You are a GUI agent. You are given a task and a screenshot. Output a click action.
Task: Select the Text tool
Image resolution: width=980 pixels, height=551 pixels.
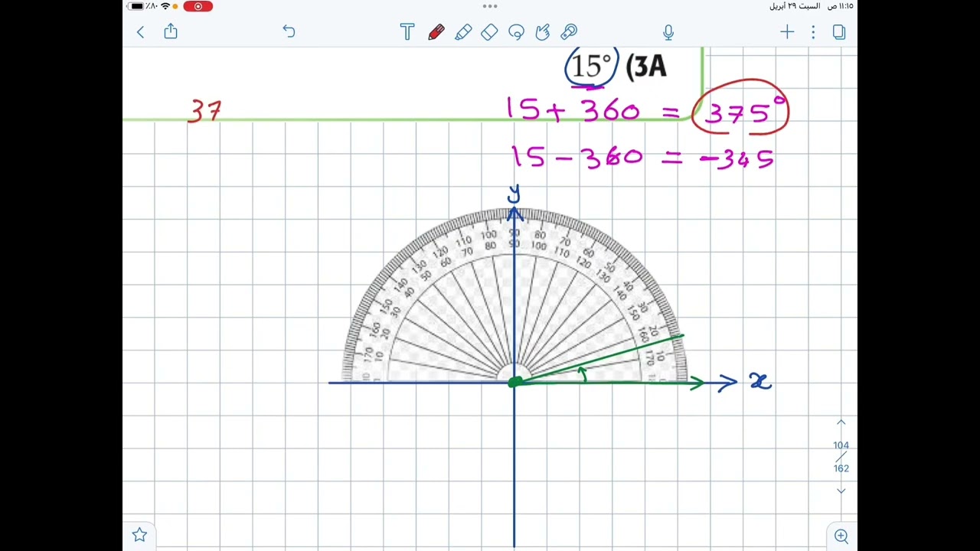407,31
